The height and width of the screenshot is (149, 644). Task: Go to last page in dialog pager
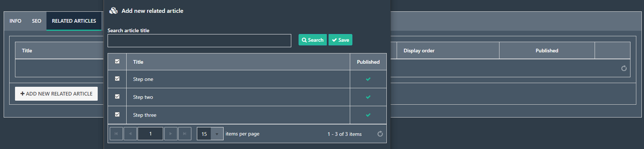click(x=185, y=134)
